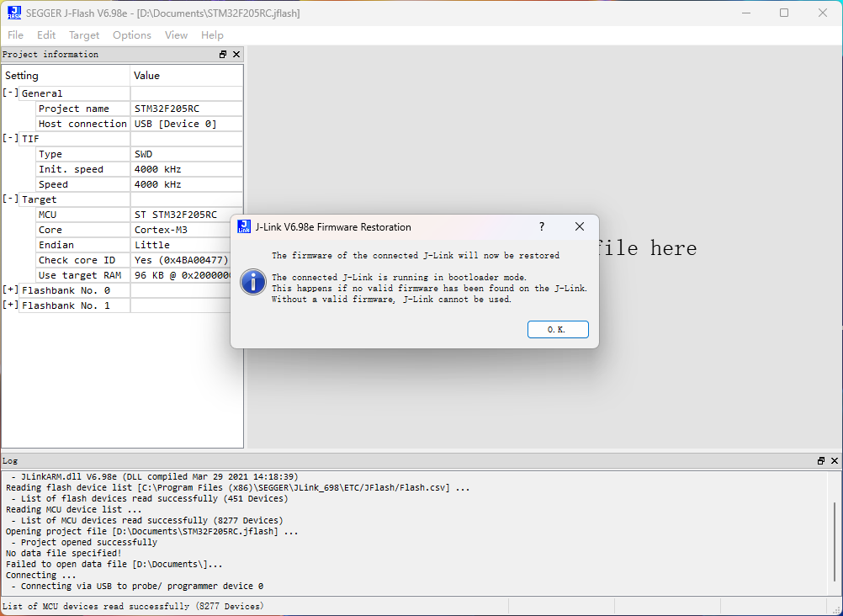
Task: Click the ST STM32F205RC MCU value
Action: 175,215
